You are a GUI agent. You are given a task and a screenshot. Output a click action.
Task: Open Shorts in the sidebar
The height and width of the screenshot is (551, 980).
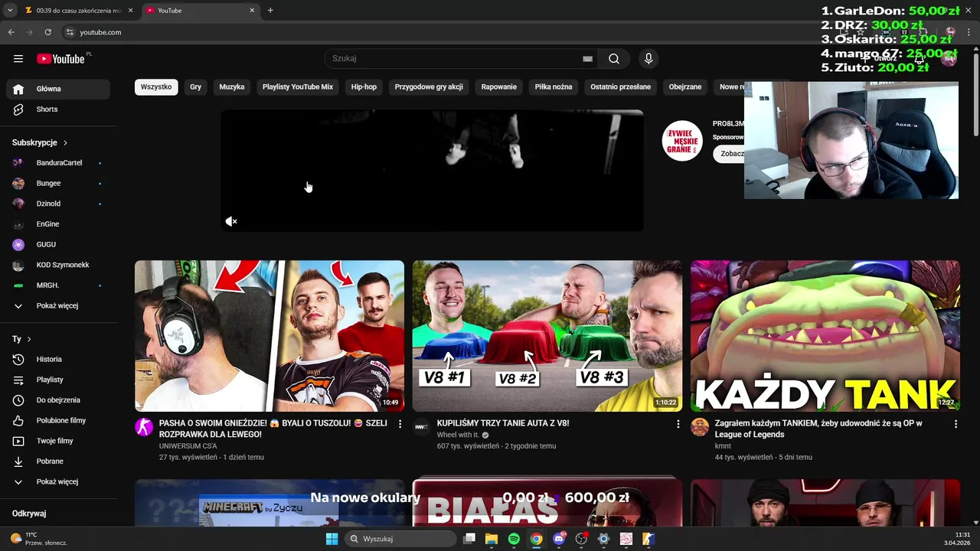(58, 109)
